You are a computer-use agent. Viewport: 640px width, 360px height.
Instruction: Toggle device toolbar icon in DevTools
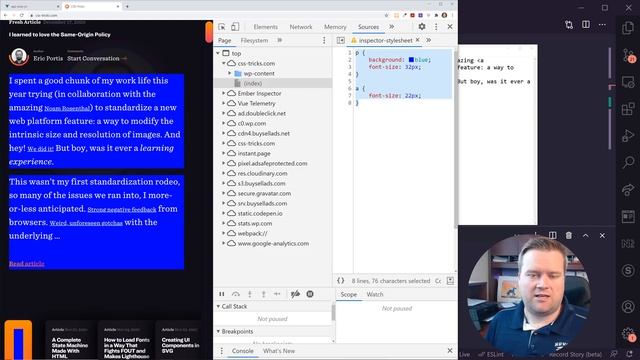(235, 27)
